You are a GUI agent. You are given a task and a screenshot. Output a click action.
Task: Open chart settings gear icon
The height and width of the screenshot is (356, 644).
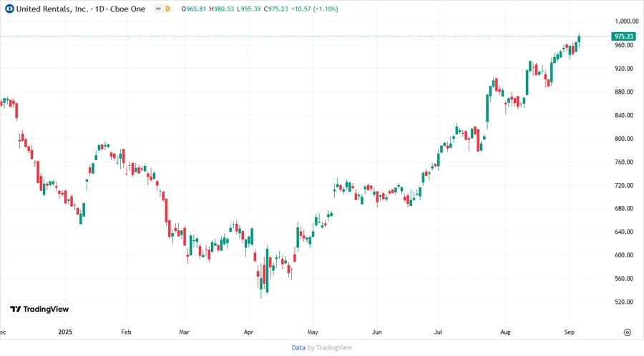point(627,332)
